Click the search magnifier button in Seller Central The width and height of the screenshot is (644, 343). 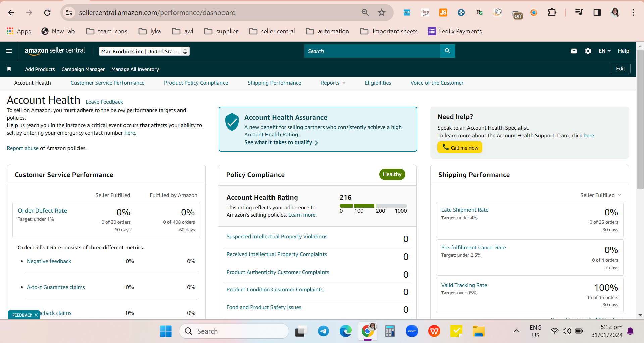click(447, 51)
